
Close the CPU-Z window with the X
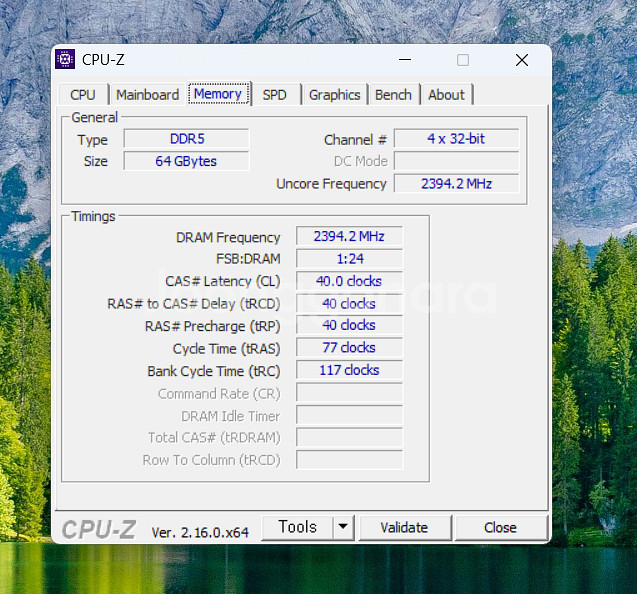[521, 60]
